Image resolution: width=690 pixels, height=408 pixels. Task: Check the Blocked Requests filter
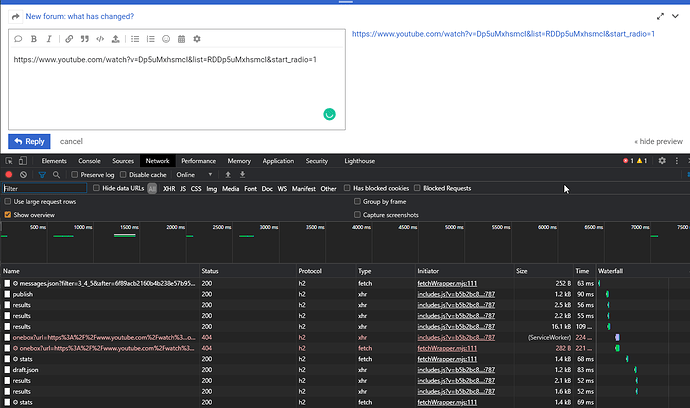(417, 188)
